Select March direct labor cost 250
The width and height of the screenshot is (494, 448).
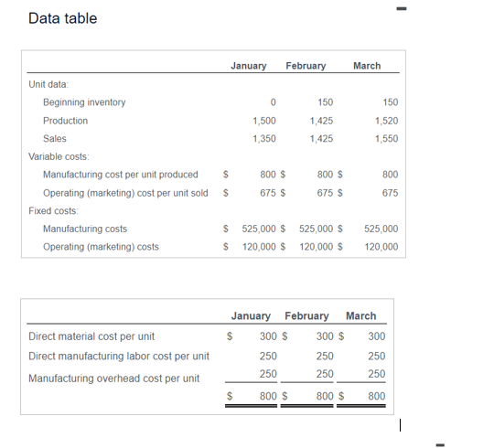pos(377,357)
